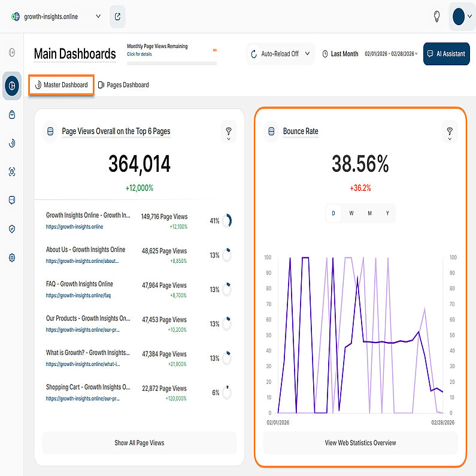476x476 pixels.
Task: Select the Master Dashboard tab
Action: click(61, 85)
